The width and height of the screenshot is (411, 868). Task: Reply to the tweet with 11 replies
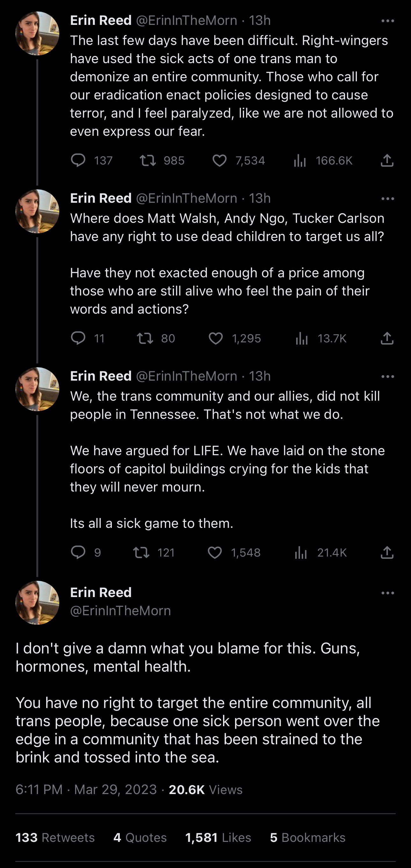(78, 338)
